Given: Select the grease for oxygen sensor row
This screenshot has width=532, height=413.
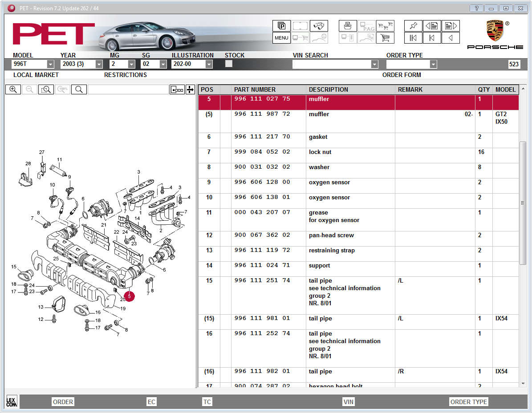Looking at the screenshot, I should pos(359,220).
